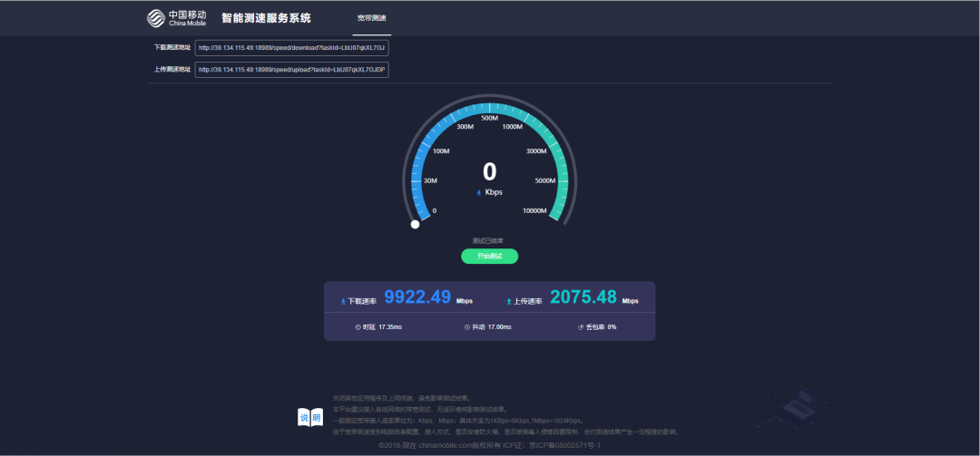Click the 说明 book icon
This screenshot has height=456, width=980.
[x=310, y=418]
